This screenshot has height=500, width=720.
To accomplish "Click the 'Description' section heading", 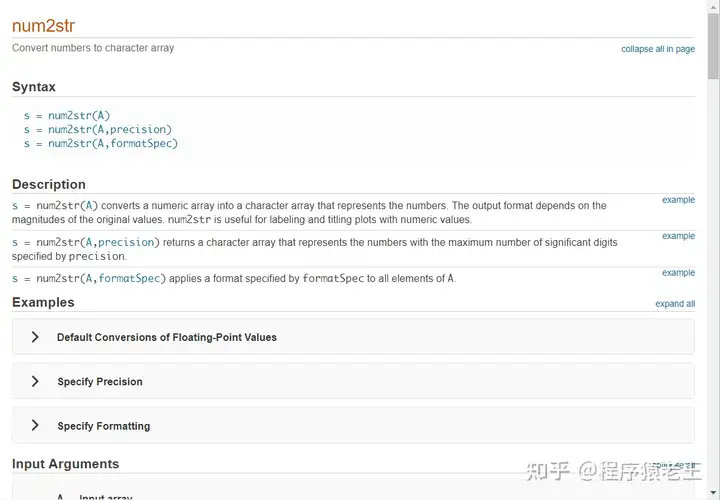I will click(49, 184).
